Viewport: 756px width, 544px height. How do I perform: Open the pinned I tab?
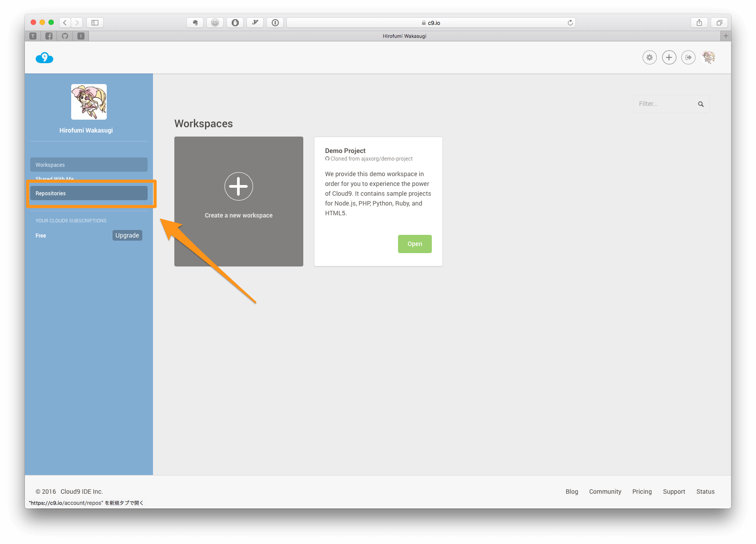click(81, 36)
